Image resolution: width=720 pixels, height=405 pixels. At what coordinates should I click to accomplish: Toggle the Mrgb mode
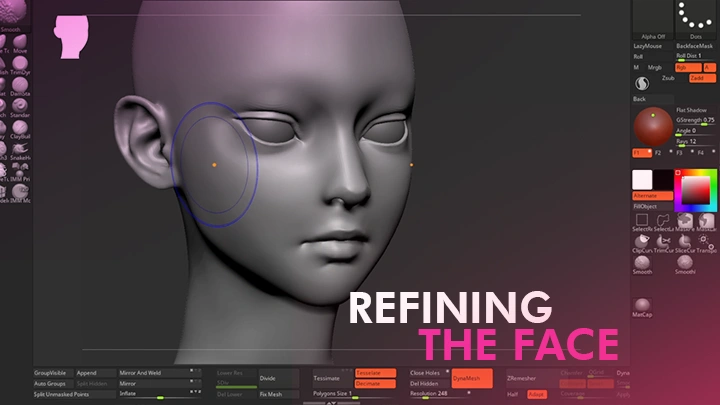coord(655,68)
